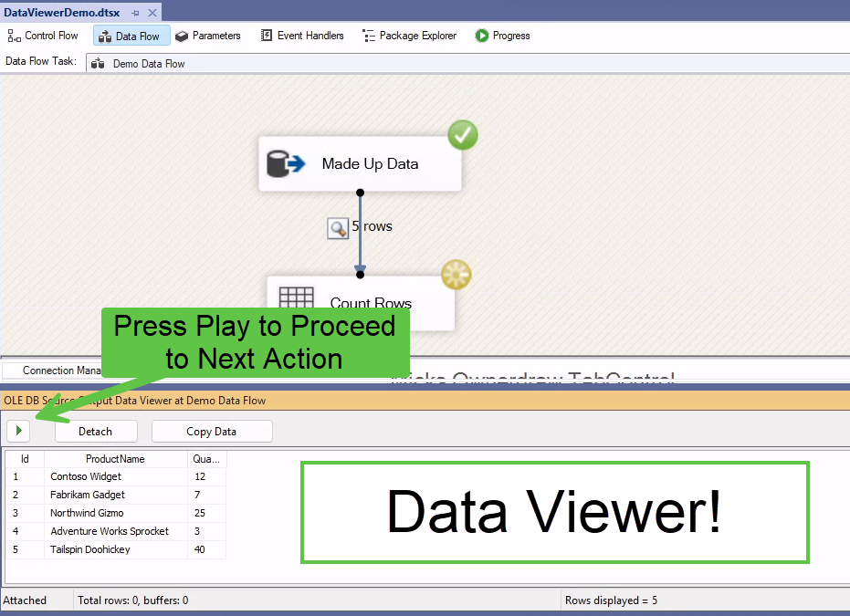Click the data viewer magnifier icon on path
850x616 pixels.
click(338, 228)
